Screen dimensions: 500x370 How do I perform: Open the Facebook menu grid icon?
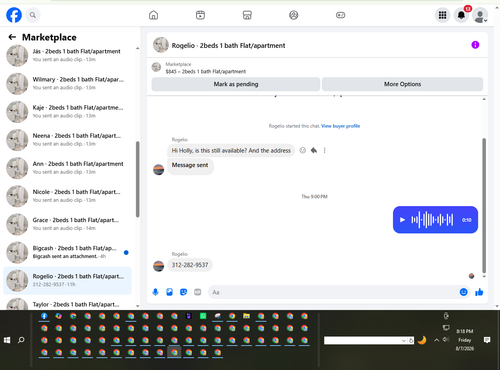pos(442,15)
